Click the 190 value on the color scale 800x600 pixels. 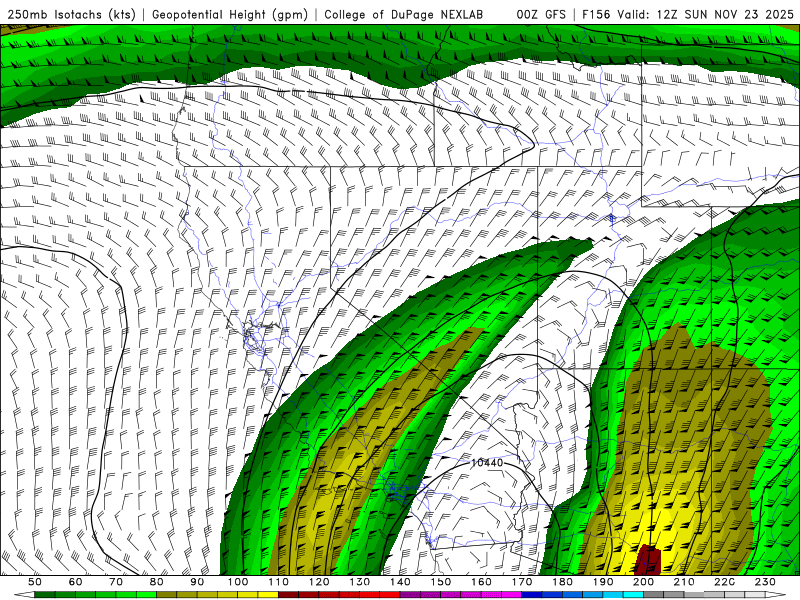pyautogui.click(x=603, y=582)
